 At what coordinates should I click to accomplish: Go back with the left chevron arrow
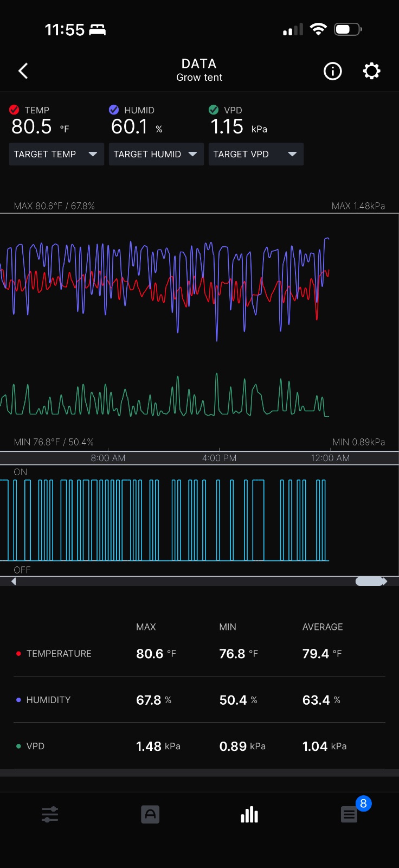23,71
